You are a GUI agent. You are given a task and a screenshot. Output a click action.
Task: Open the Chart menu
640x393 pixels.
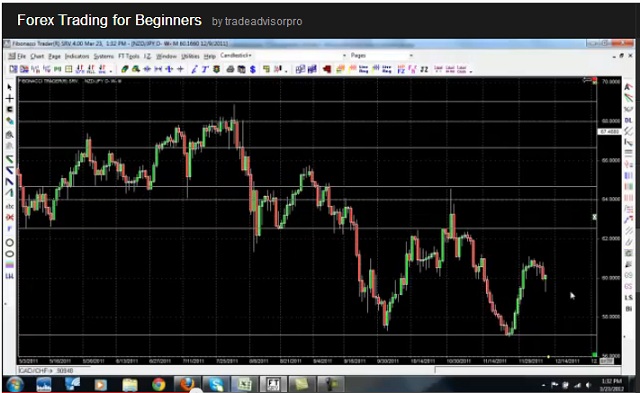(x=37, y=56)
